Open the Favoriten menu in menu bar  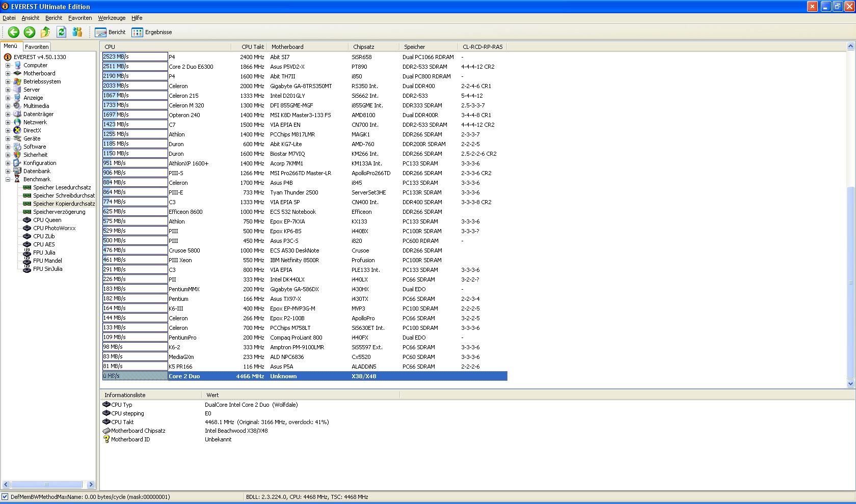[80, 18]
